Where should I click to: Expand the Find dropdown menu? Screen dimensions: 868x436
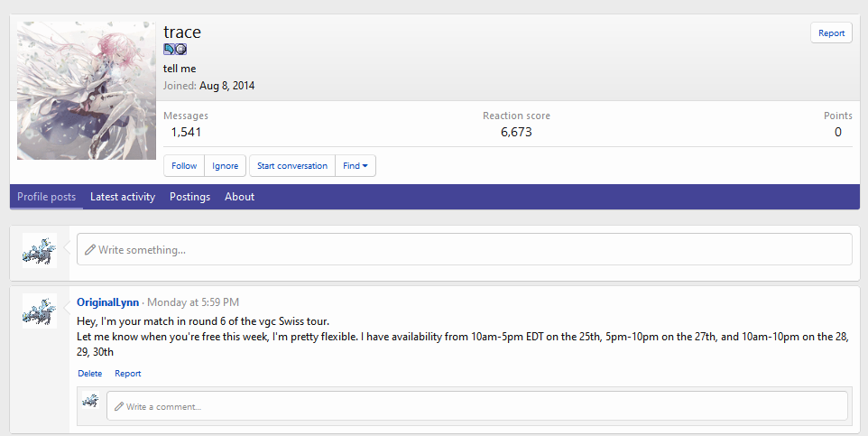coord(356,166)
